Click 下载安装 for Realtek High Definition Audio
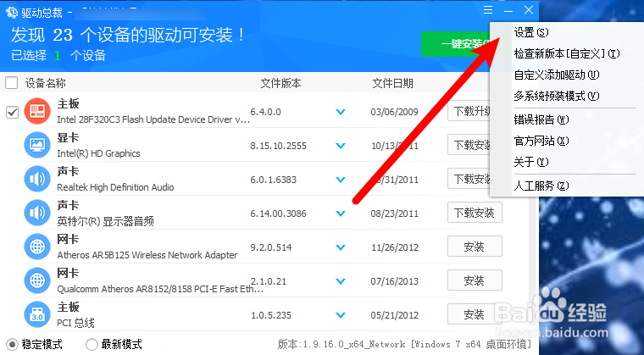The width and height of the screenshot is (644, 355). [x=469, y=179]
